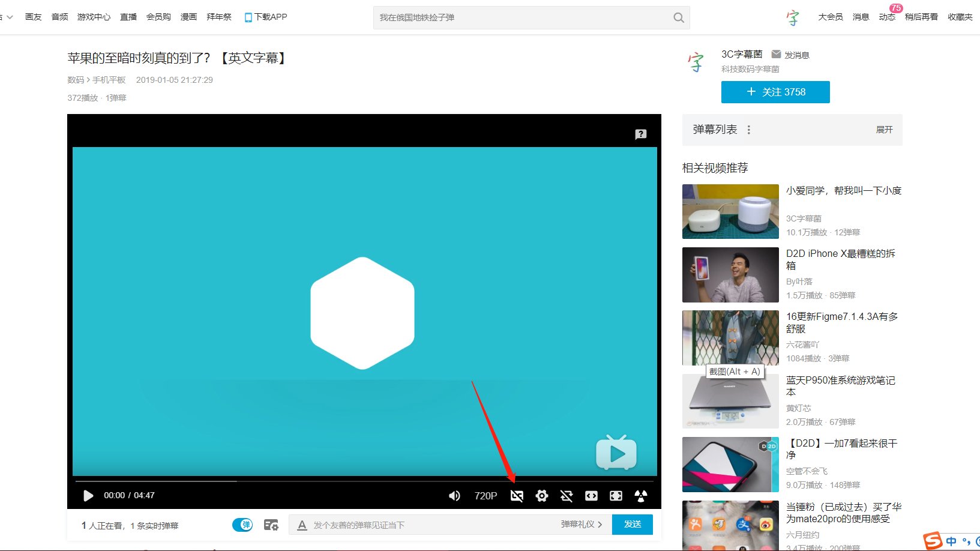Click the radiation-style icon in player bar
This screenshot has width=980, height=551.
[641, 496]
